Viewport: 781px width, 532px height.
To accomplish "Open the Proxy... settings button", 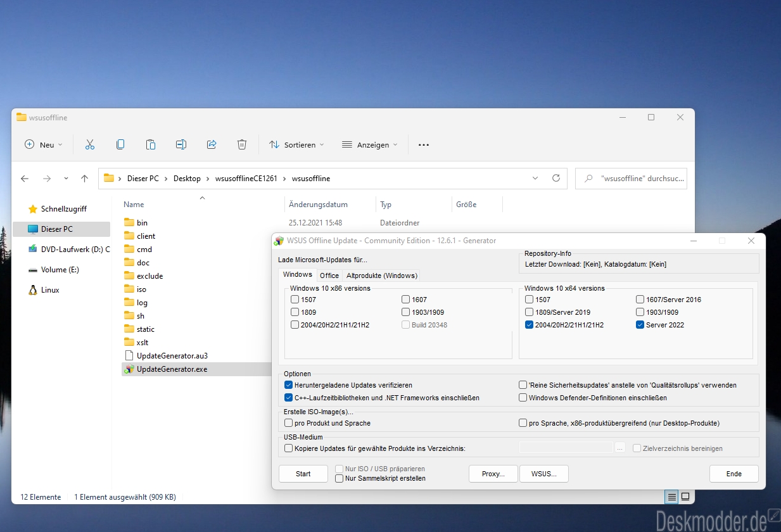I will [x=493, y=474].
